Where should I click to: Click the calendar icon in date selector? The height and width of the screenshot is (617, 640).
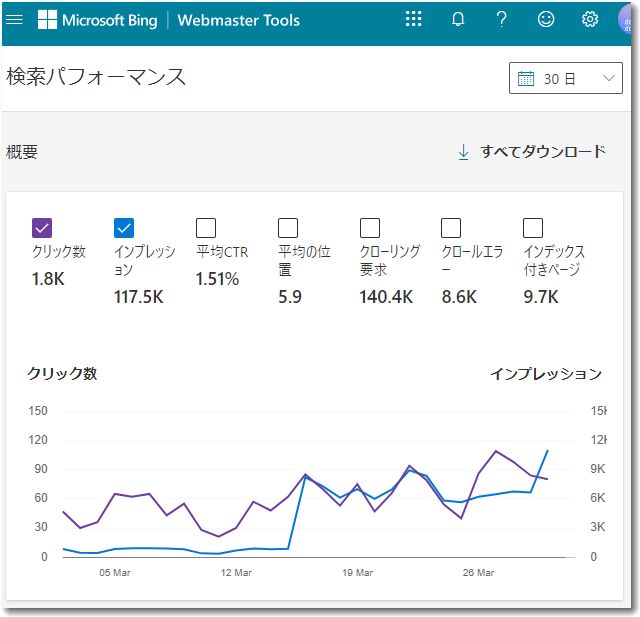tap(526, 78)
